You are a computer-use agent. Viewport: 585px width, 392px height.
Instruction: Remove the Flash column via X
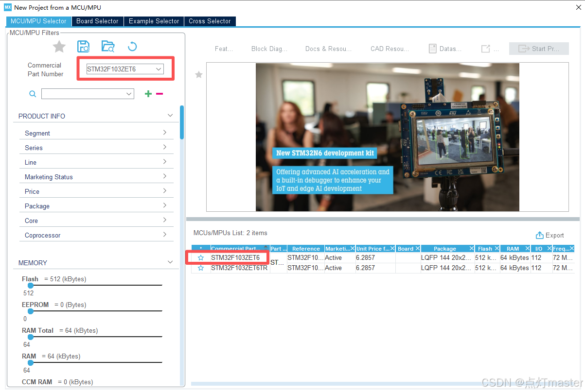[496, 249]
